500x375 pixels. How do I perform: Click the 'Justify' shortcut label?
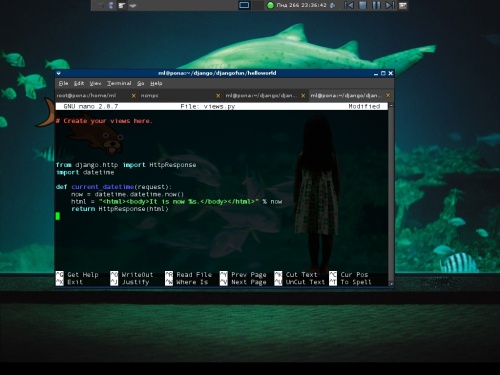click(135, 282)
